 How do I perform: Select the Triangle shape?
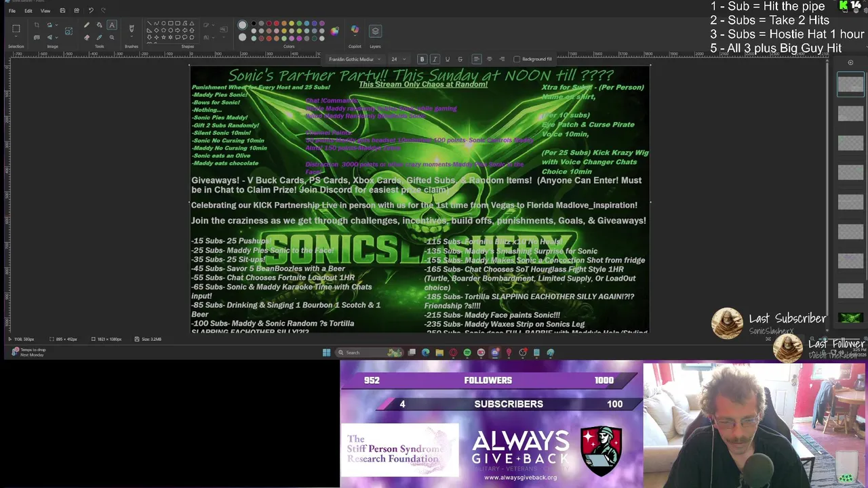[192, 23]
